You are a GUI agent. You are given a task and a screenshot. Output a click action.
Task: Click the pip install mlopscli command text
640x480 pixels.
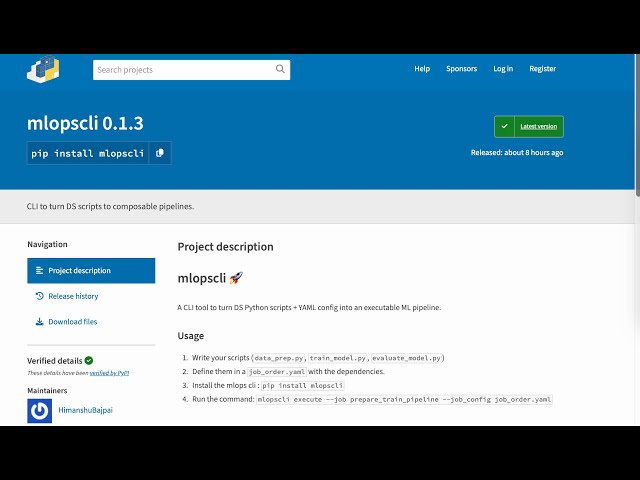pos(88,153)
